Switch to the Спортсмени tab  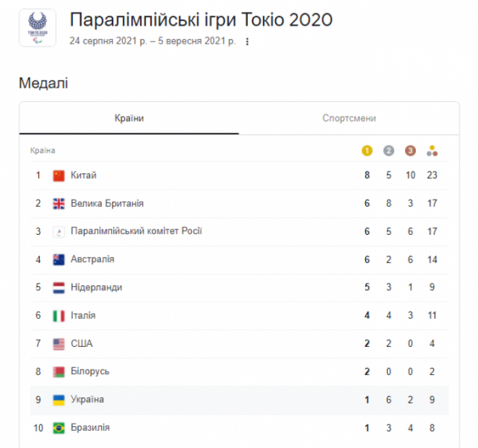point(349,118)
